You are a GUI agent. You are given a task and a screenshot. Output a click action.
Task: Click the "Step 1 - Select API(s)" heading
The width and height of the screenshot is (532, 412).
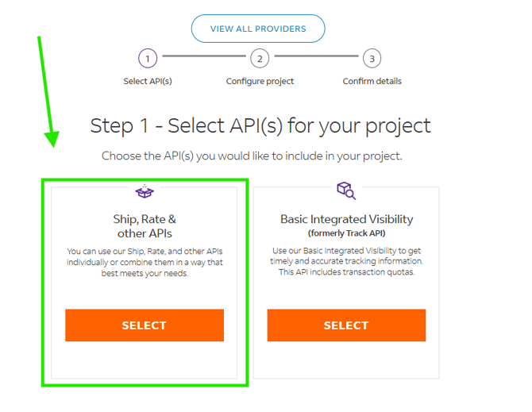[x=260, y=125]
